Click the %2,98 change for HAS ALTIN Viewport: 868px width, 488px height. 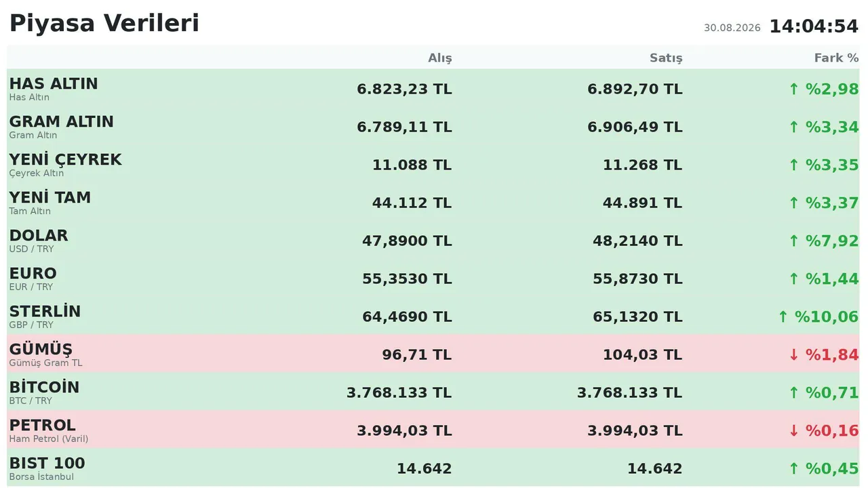(x=823, y=89)
